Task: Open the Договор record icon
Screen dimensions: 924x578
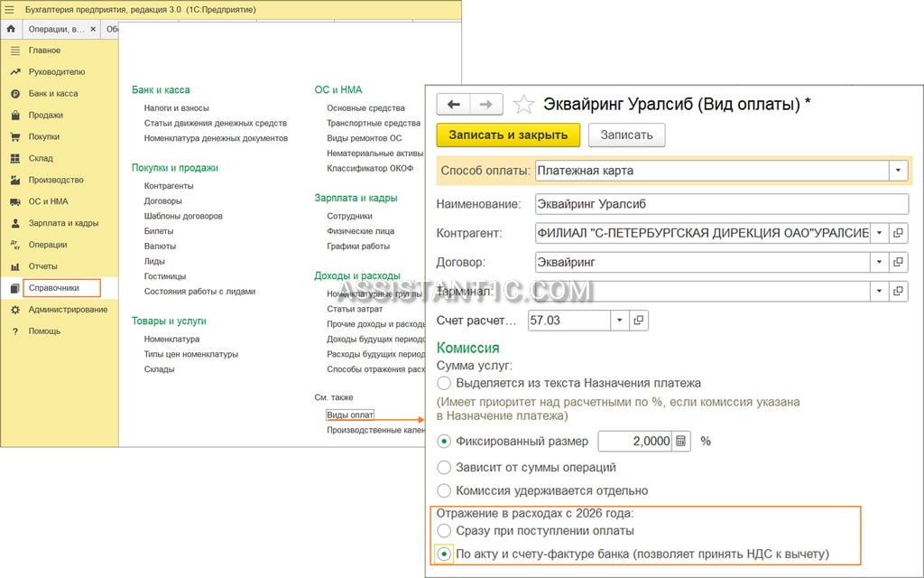Action: pos(898,262)
